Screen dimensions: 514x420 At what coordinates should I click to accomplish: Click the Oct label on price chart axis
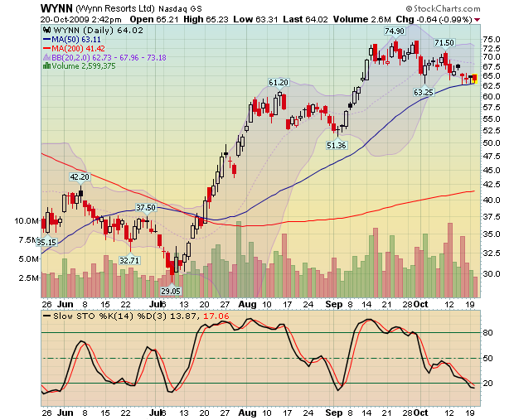click(420, 304)
